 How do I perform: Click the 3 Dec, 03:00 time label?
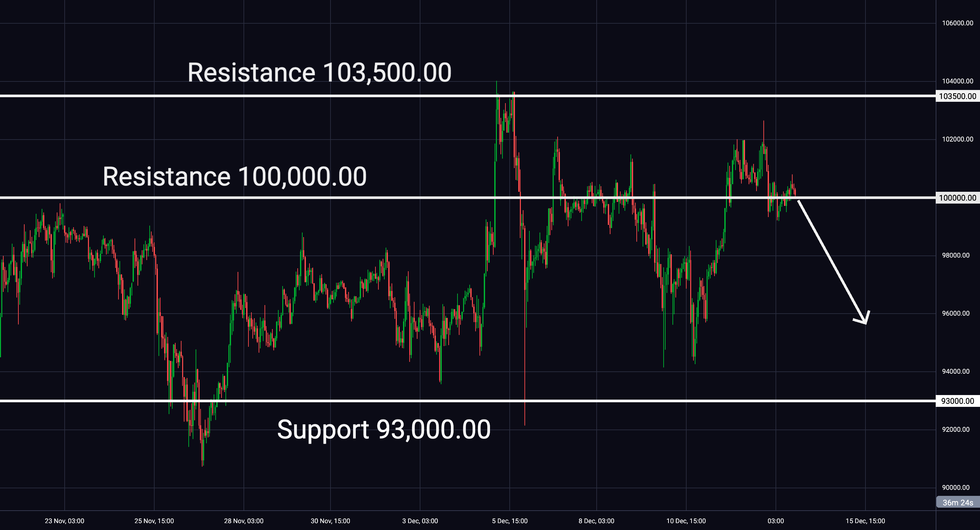420,521
